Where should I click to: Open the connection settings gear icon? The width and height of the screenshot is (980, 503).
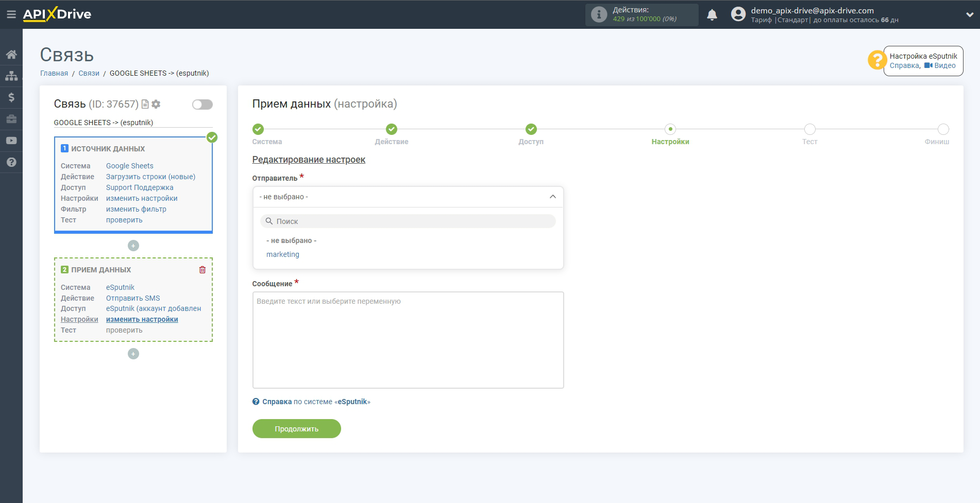pyautogui.click(x=156, y=104)
